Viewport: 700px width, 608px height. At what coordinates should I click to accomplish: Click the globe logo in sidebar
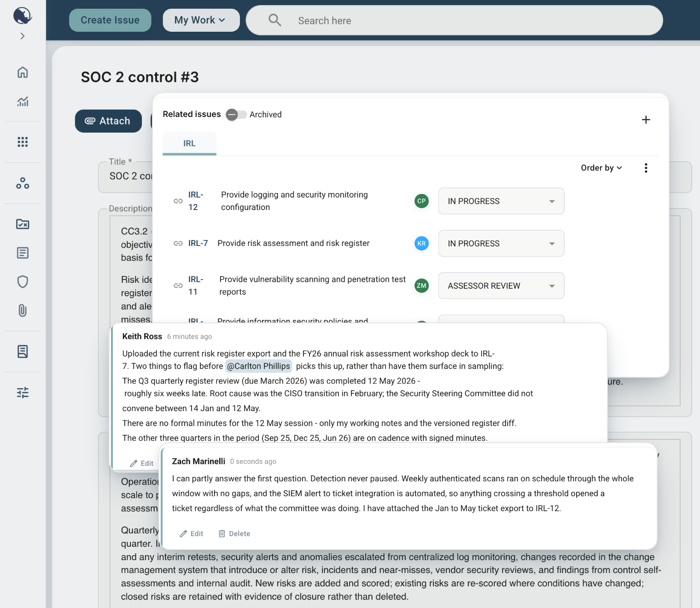22,16
